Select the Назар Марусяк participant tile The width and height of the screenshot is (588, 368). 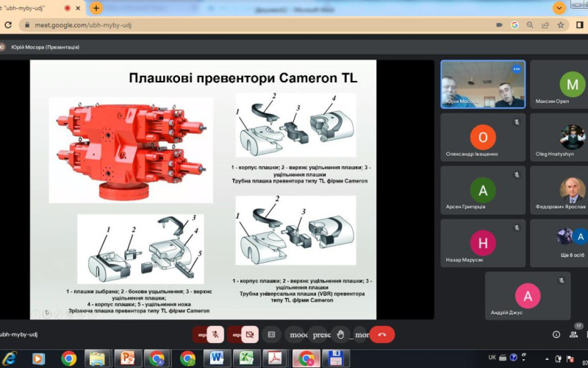483,244
